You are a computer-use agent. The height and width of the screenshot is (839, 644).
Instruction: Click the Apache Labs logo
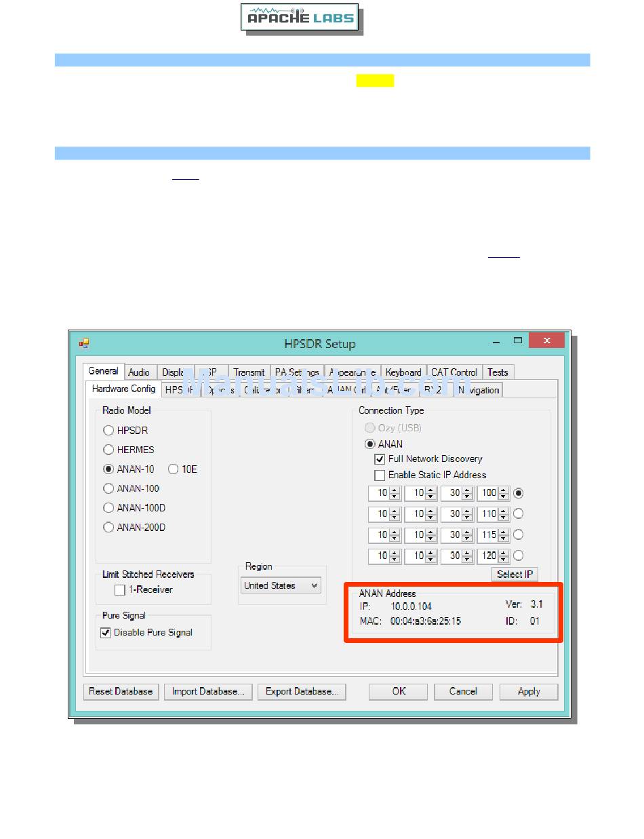pyautogui.click(x=299, y=18)
